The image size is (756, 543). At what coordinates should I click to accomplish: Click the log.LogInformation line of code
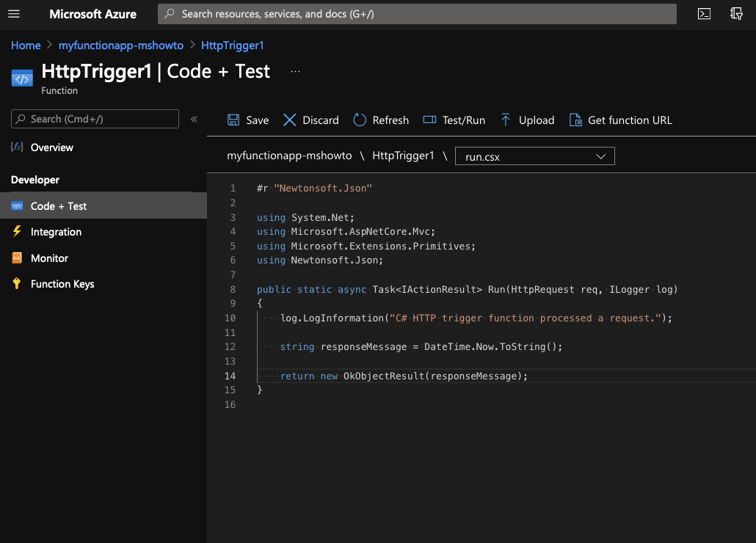(476, 318)
